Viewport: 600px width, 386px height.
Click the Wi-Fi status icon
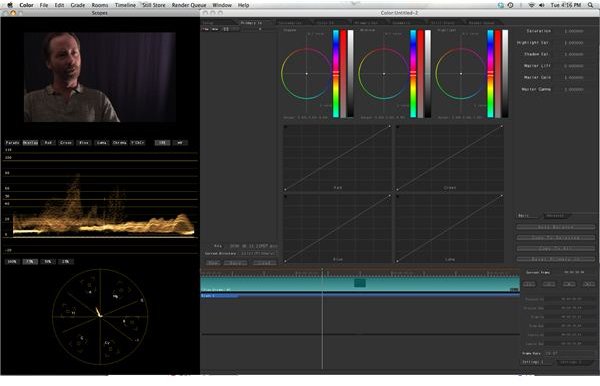click(532, 5)
